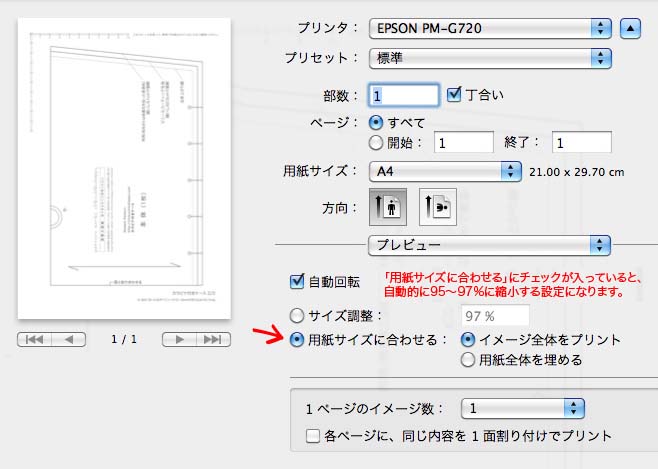Click the 21.00 x 29.70 cm text
658x469 pixels.
577,172
